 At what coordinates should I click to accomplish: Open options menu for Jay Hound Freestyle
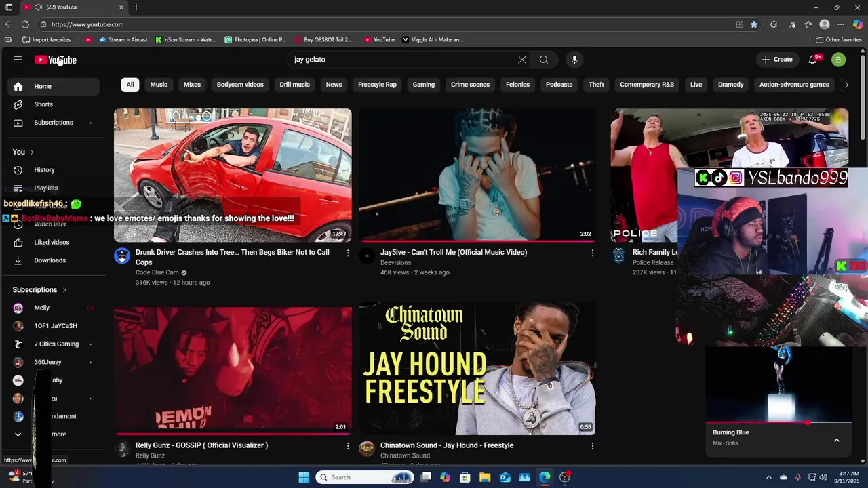(592, 446)
